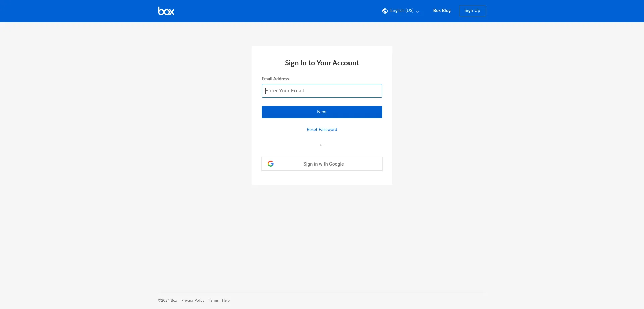Viewport: 644px width, 309px height.
Task: Click the globe language icon
Action: 385,11
